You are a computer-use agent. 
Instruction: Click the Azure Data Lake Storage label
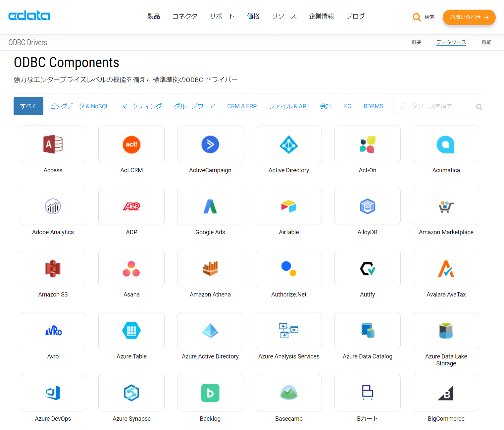pos(446,360)
